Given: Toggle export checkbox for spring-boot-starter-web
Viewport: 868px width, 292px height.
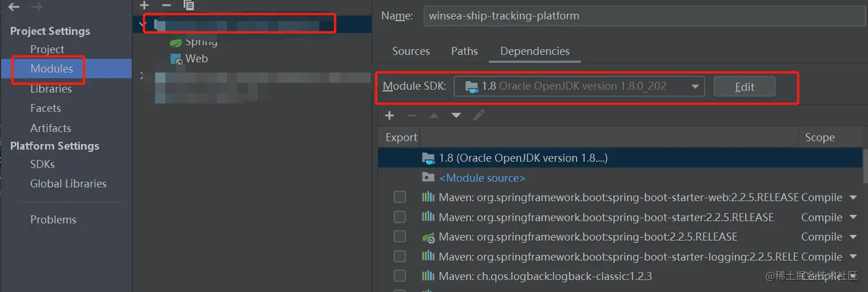Looking at the screenshot, I should 400,197.
